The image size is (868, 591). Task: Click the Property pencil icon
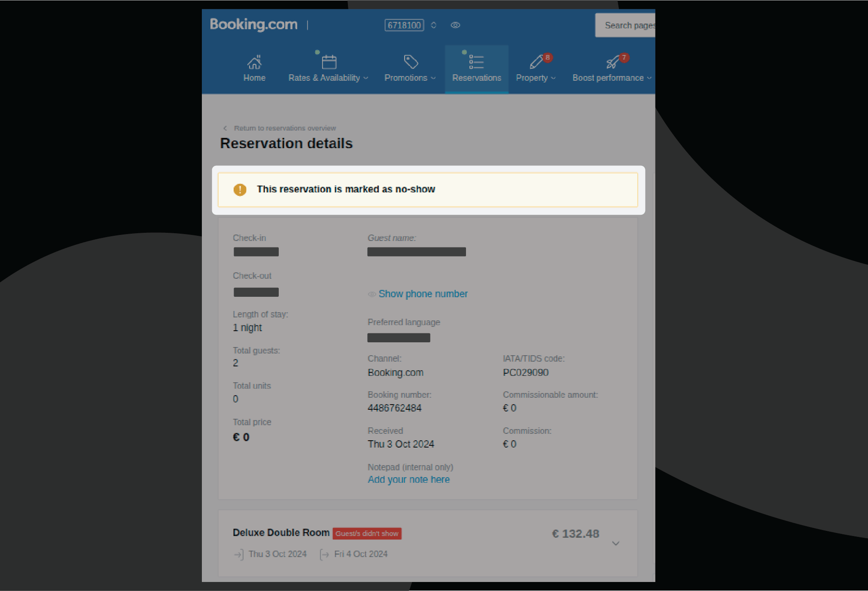535,61
